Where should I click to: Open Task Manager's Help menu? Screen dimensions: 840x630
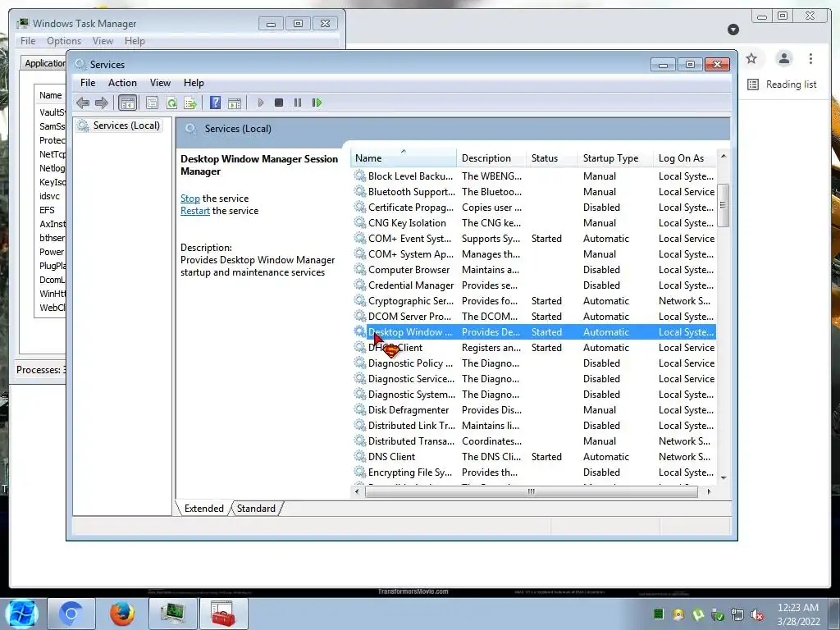[135, 41]
